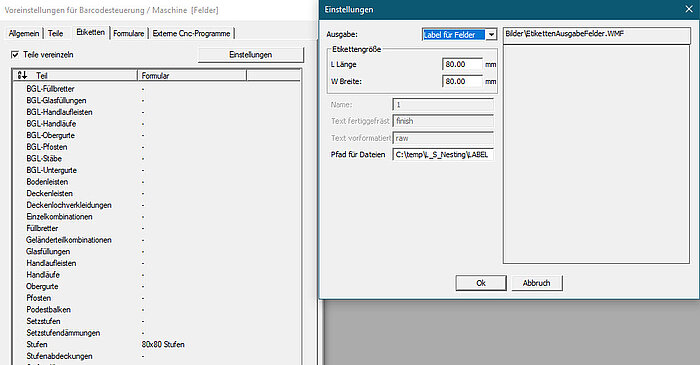Open the Externe Cnc-Programme tab
The image size is (700, 365).
pos(192,33)
